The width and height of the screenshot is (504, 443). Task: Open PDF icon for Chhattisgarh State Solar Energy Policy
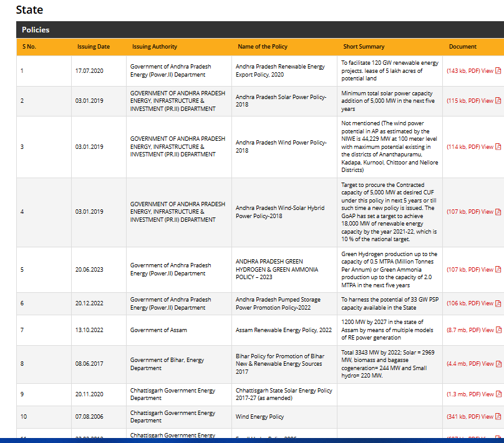[x=498, y=394]
